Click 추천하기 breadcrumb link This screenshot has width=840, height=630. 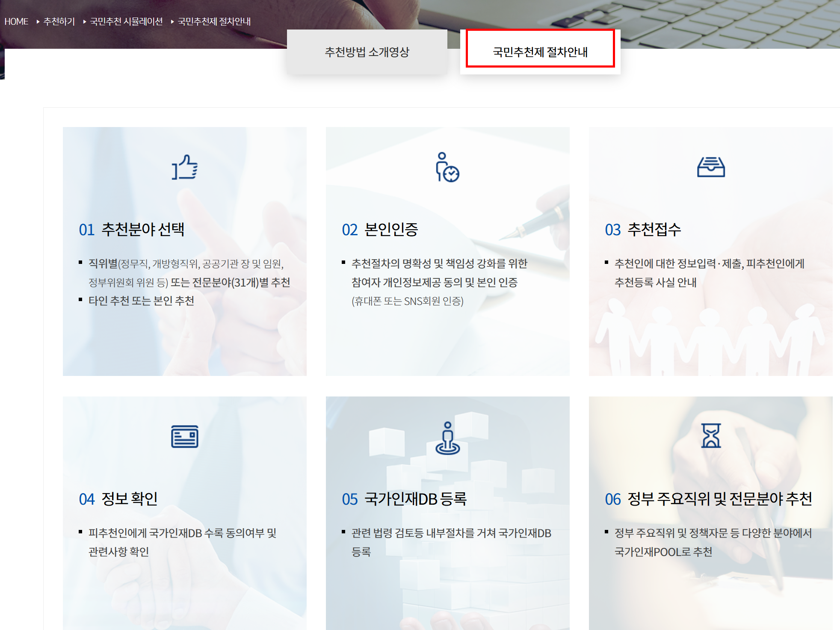tap(59, 21)
